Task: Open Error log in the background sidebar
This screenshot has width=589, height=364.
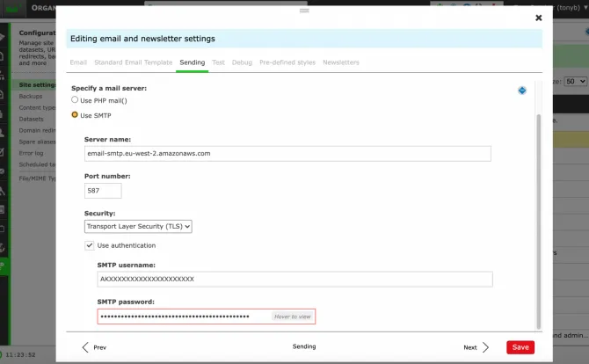Action: coord(31,153)
